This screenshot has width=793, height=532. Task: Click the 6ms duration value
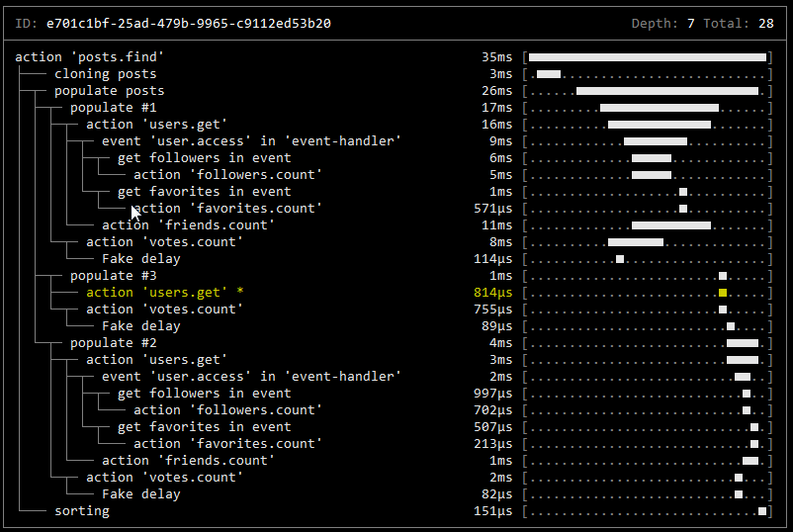(x=501, y=158)
